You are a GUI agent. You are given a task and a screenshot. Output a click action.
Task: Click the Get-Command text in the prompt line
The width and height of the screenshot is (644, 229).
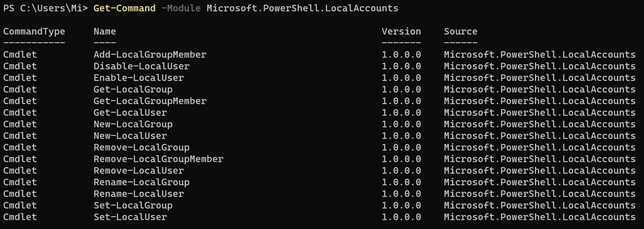click(124, 8)
